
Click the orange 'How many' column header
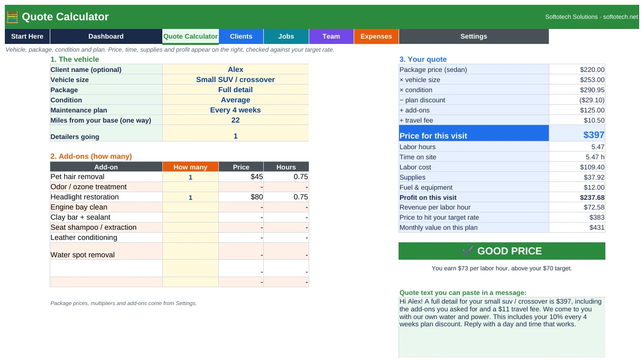pyautogui.click(x=190, y=167)
